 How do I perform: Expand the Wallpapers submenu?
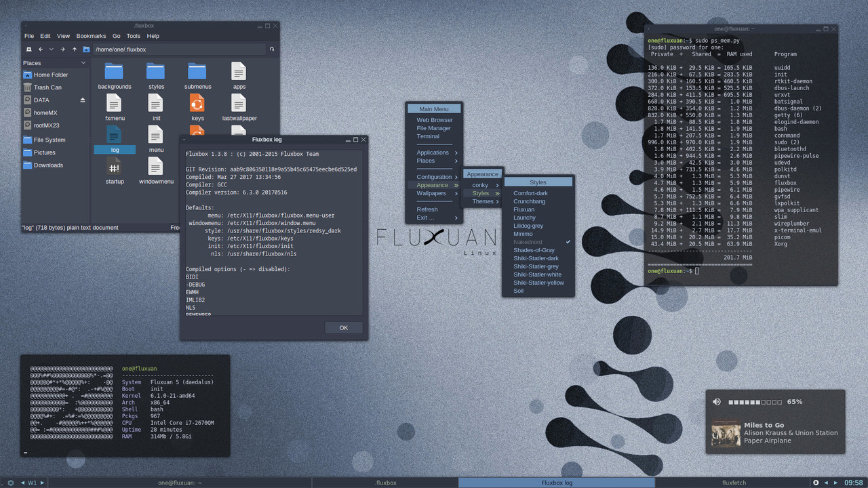433,193
